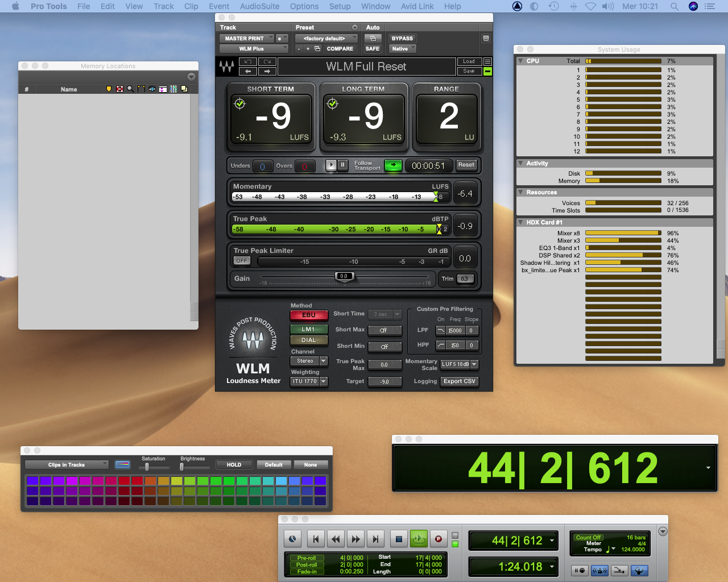Viewport: 728px width, 582px height.
Task: Toggle the MIDI Merge button
Action: [x=619, y=570]
